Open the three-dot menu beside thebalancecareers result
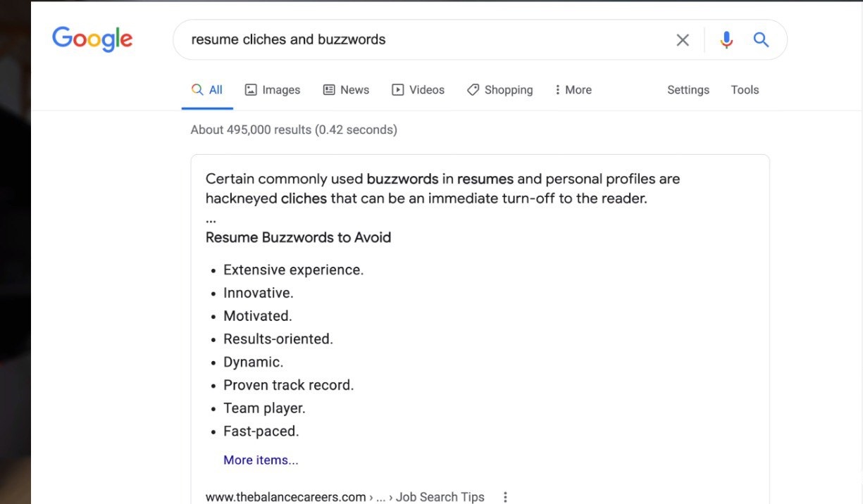The height and width of the screenshot is (504, 863). coord(505,497)
